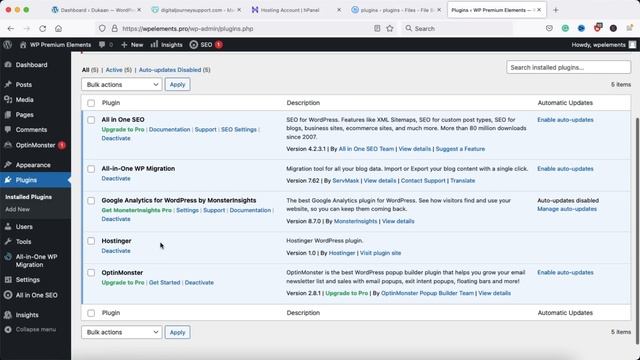Open SEO Settings for All in One SEO

(x=239, y=129)
